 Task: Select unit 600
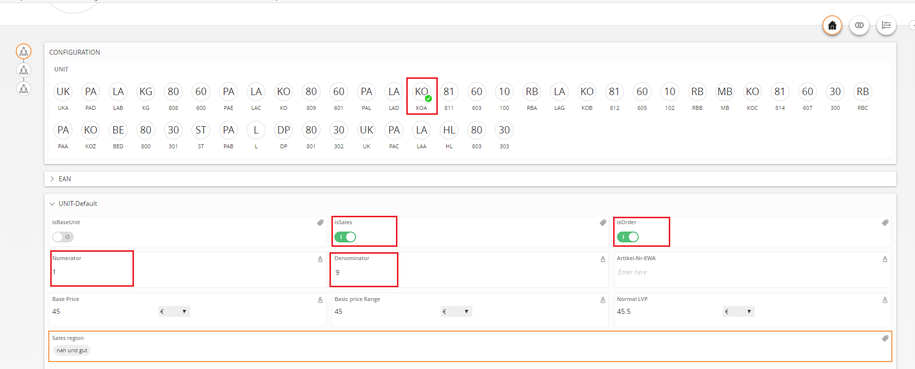click(x=201, y=92)
